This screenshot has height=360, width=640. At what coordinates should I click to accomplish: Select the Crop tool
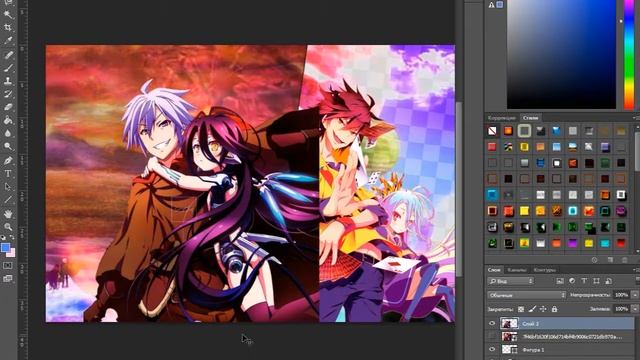point(8,27)
